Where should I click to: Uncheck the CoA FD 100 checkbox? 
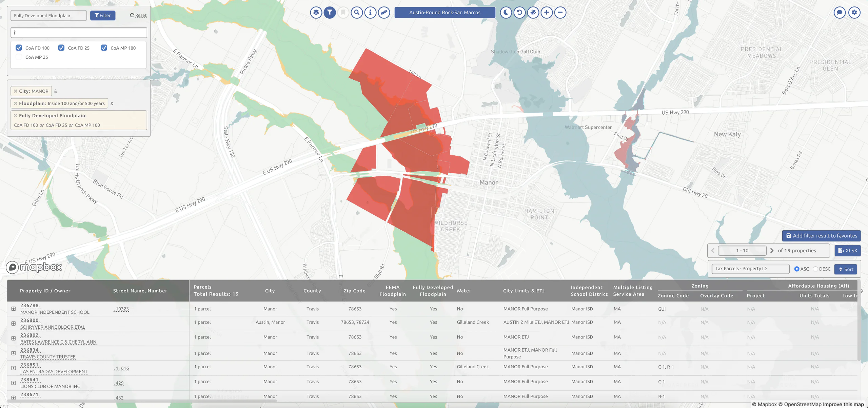pos(19,48)
